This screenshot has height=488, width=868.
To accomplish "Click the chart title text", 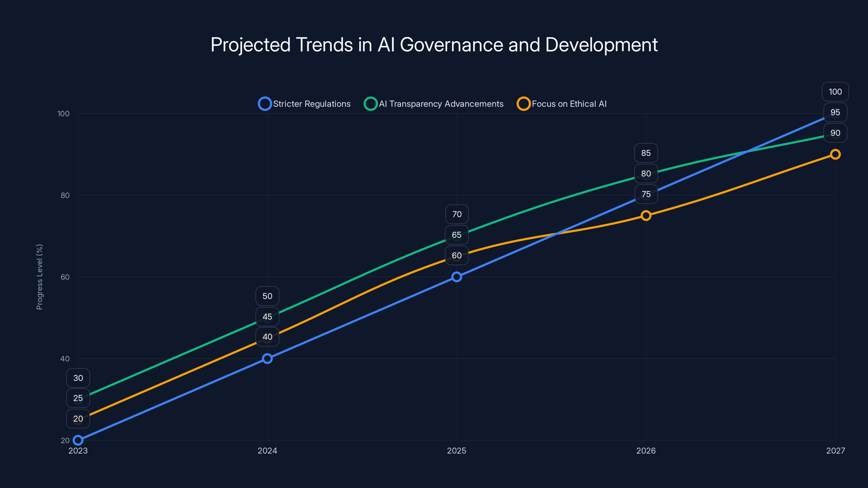I will [434, 44].
